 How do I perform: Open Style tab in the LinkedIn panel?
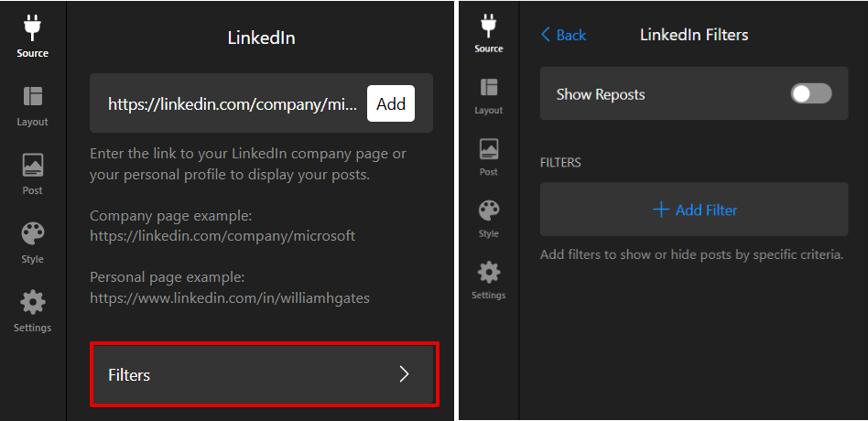(x=32, y=243)
